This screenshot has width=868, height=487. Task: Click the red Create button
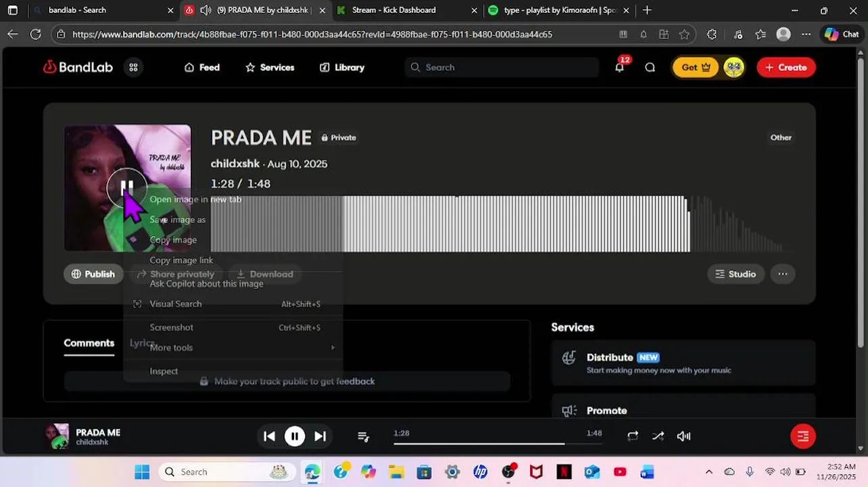pyautogui.click(x=786, y=67)
